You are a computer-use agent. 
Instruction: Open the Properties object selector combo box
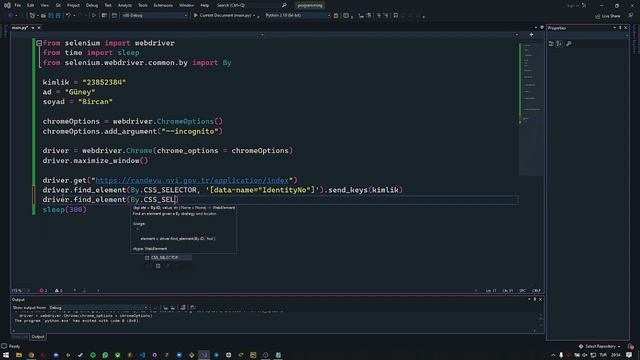(588, 36)
